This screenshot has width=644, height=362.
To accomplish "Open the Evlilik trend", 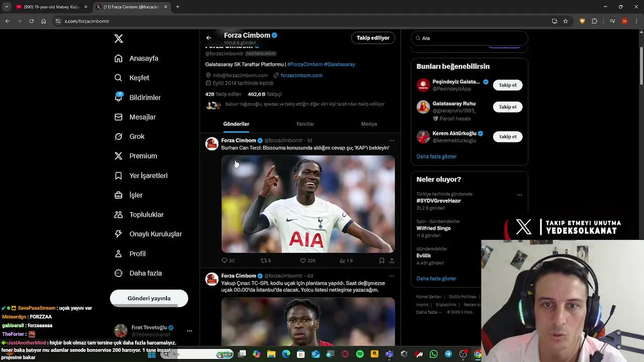I will coord(424,256).
